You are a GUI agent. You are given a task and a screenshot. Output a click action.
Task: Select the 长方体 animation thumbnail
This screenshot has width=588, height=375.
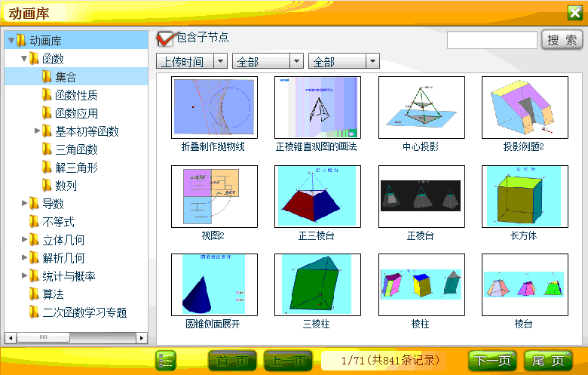523,196
